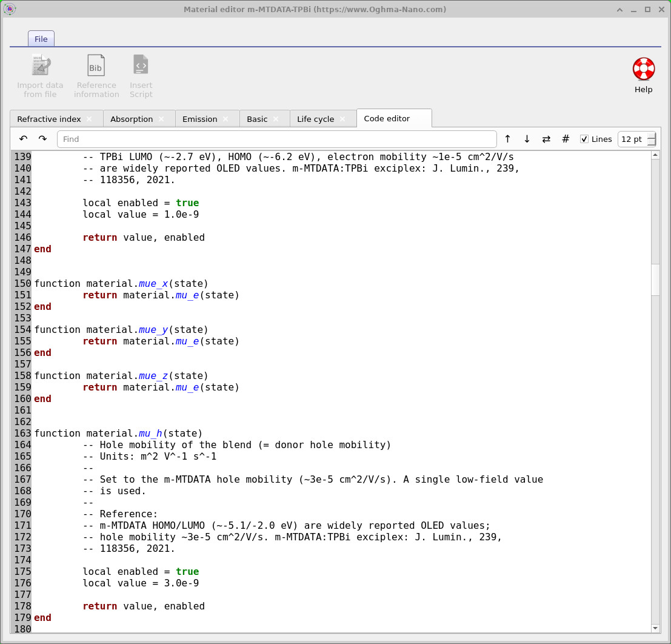Close the Refractive index tab
671x644 pixels.
point(89,119)
